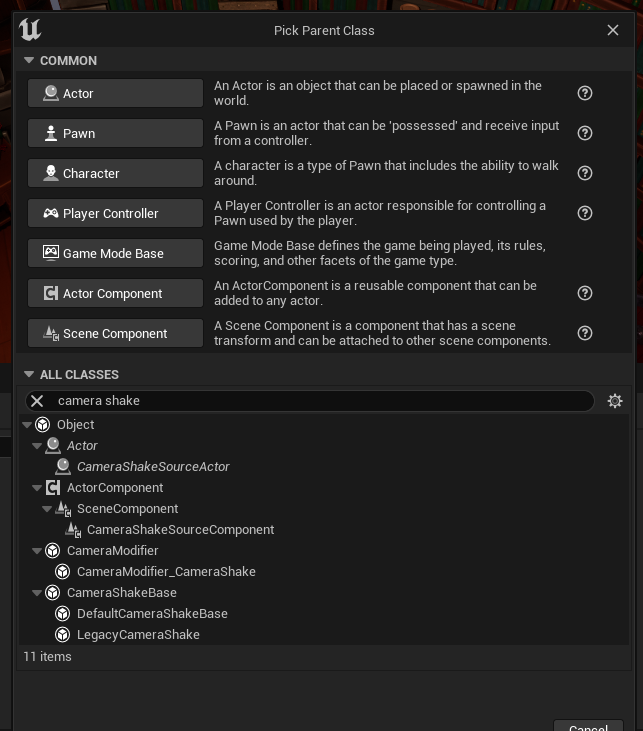Viewport: 643px width, 731px height.
Task: Open class viewer settings gear
Action: 614,401
